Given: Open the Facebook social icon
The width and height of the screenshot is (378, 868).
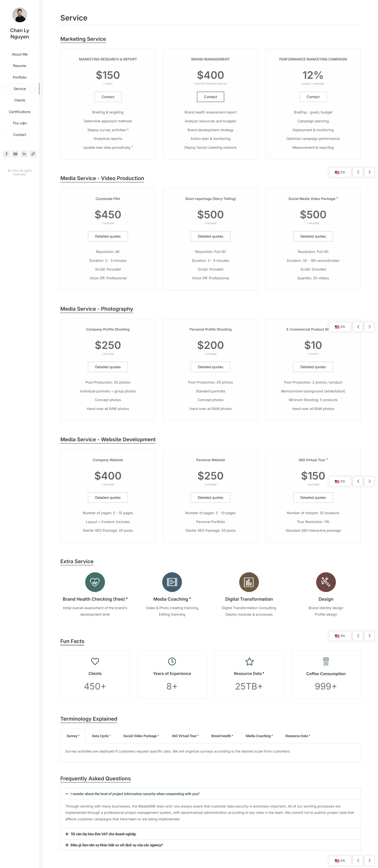Looking at the screenshot, I should (x=6, y=154).
